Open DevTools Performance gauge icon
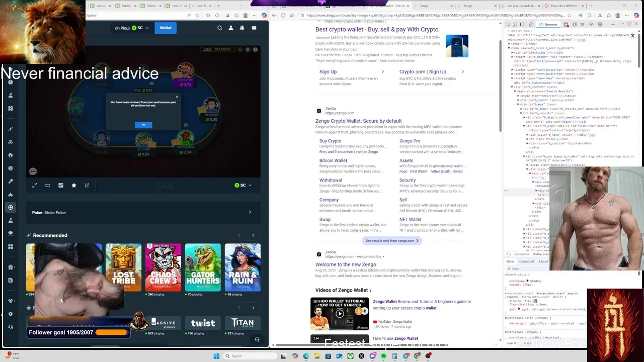 pyautogui.click(x=591, y=25)
